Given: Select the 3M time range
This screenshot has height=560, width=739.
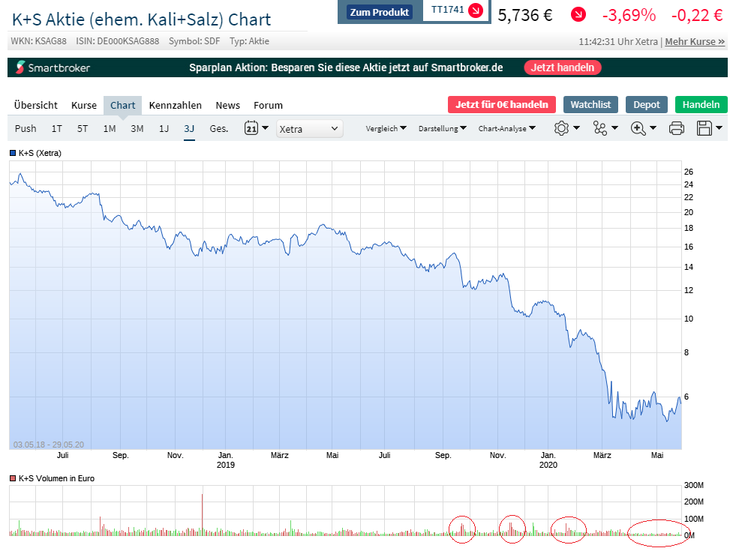Looking at the screenshot, I should point(137,129).
